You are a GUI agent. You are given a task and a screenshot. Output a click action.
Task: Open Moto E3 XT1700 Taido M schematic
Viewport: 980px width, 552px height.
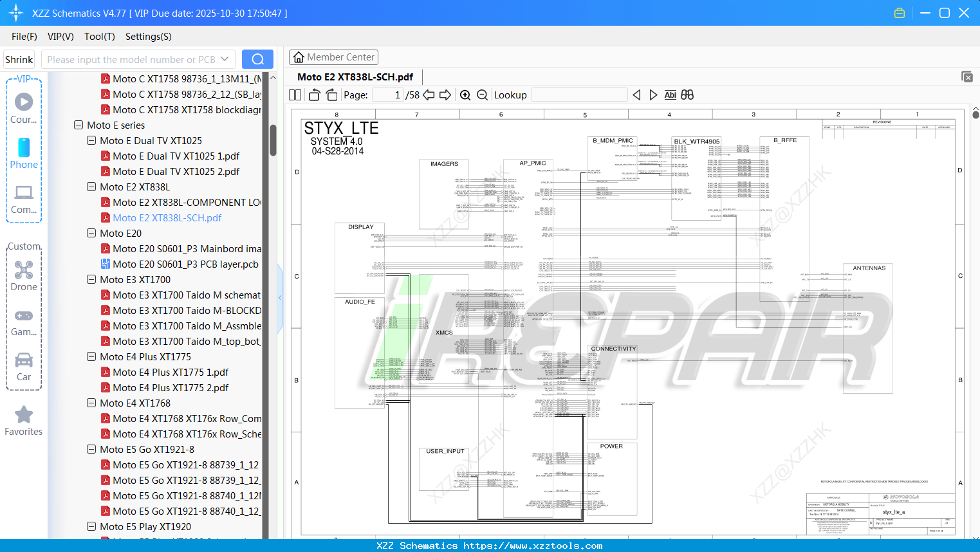click(x=181, y=295)
